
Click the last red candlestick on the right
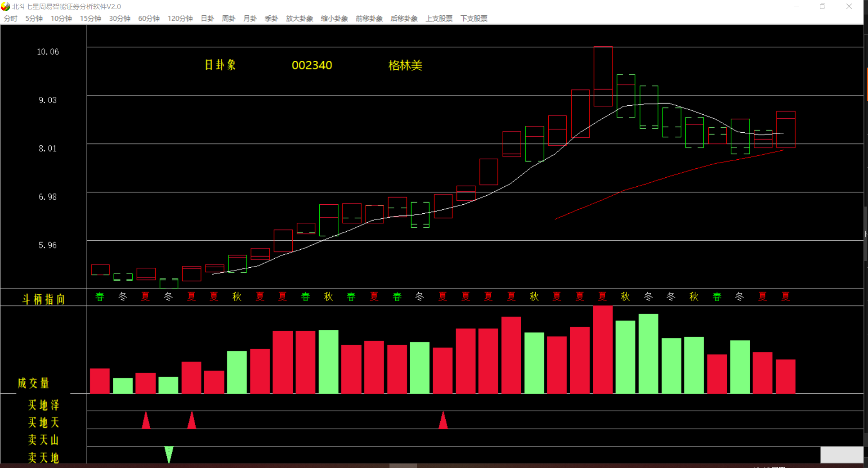coord(786,129)
